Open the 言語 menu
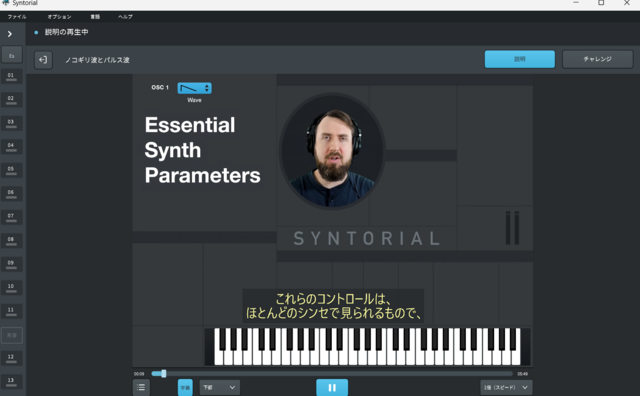The image size is (640, 396). coord(95,17)
